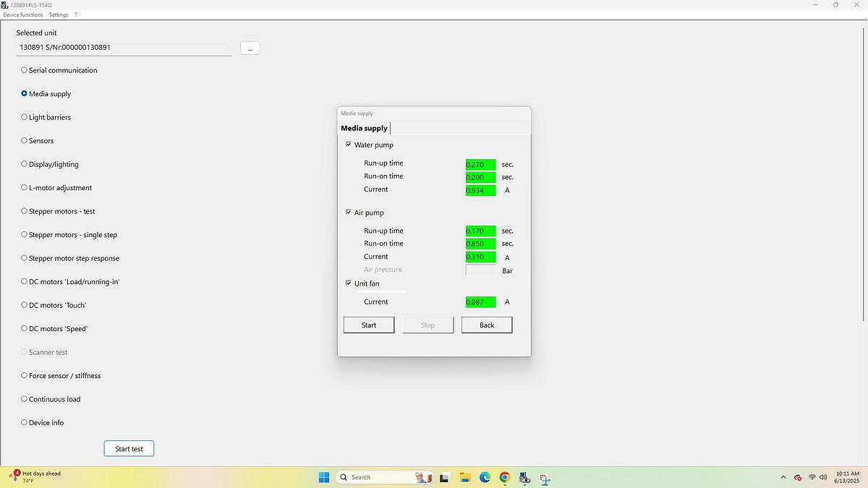Toggle the Air pump checkbox
The image size is (868, 488).
(349, 213)
